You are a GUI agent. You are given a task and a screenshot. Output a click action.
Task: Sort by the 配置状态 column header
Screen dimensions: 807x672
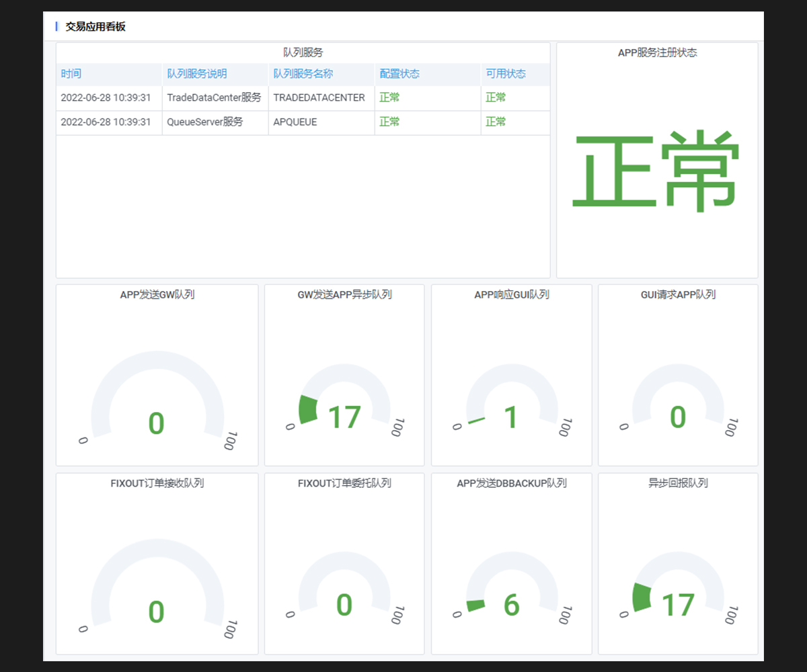coord(399,74)
